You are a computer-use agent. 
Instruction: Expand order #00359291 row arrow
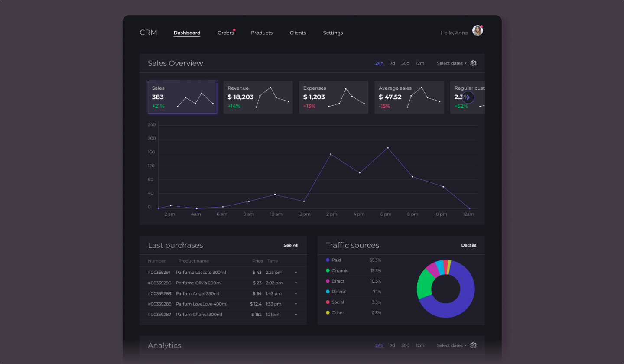(x=296, y=273)
